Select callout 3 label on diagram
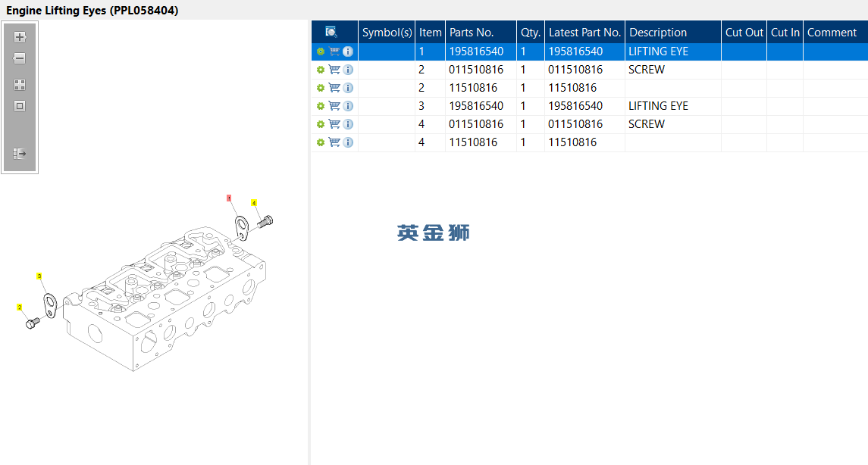The image size is (868, 465). pos(39,276)
